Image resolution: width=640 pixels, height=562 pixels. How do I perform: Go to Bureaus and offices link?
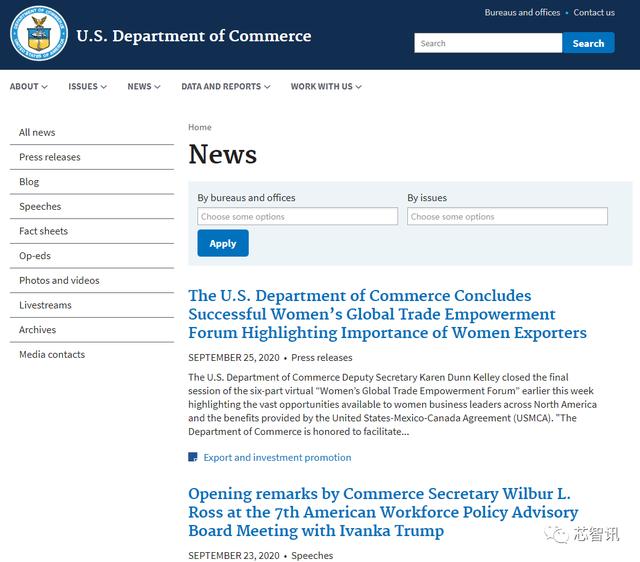[522, 13]
